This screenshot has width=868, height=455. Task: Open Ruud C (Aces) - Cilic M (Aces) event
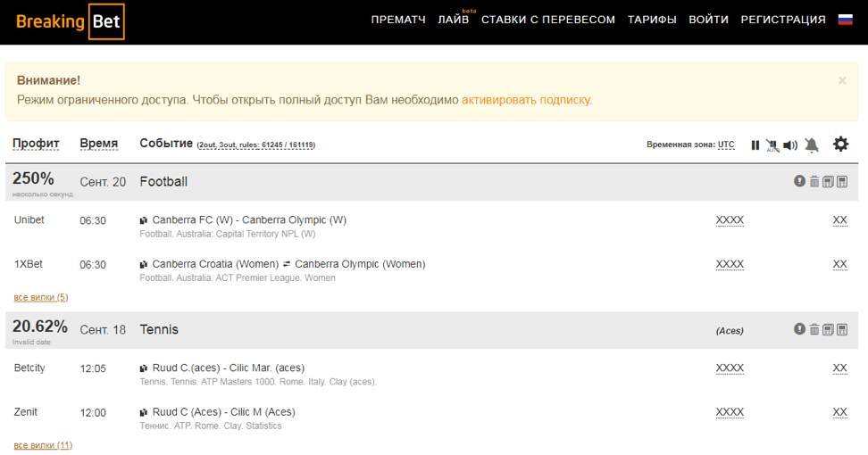[x=223, y=412]
